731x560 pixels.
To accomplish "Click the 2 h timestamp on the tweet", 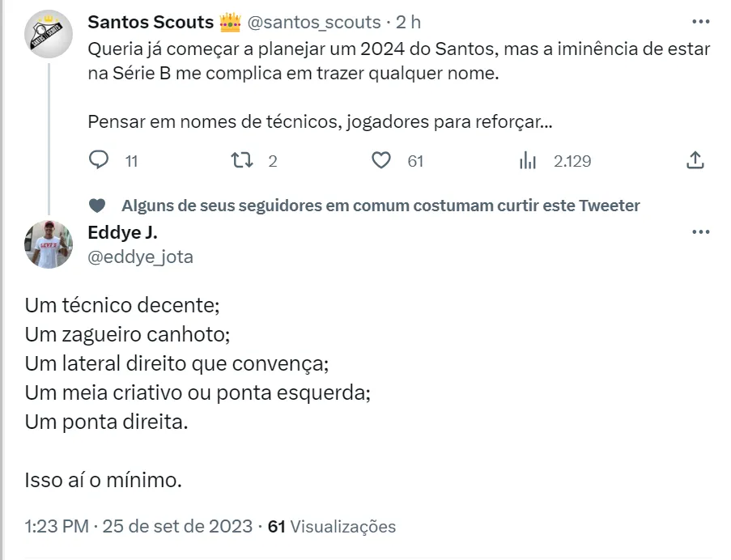I will 408,22.
